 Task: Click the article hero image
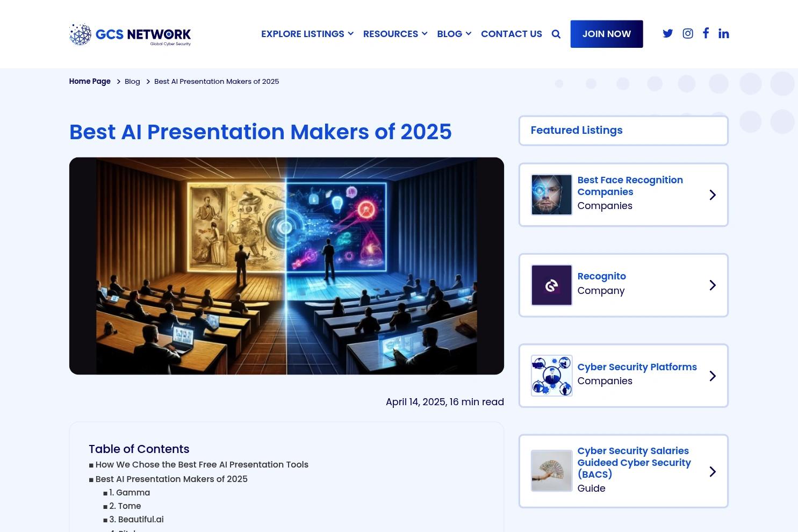pyautogui.click(x=286, y=265)
